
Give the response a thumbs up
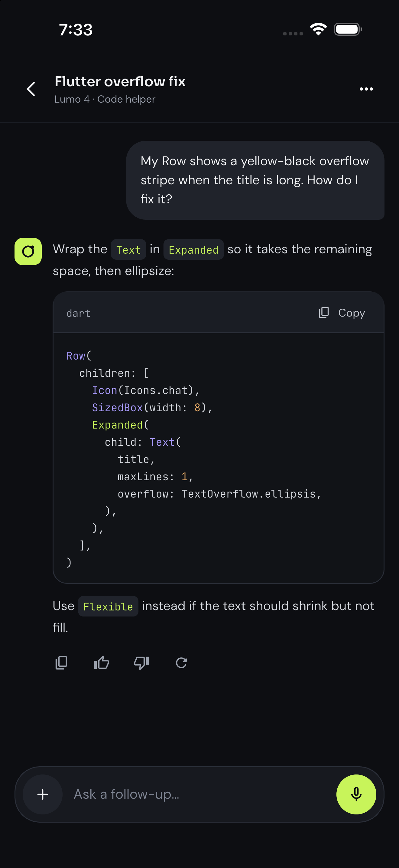pyautogui.click(x=101, y=663)
